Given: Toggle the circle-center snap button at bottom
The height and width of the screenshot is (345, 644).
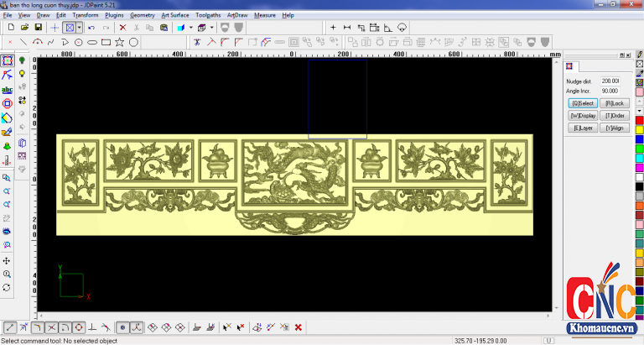Looking at the screenshot, I should point(79,327).
